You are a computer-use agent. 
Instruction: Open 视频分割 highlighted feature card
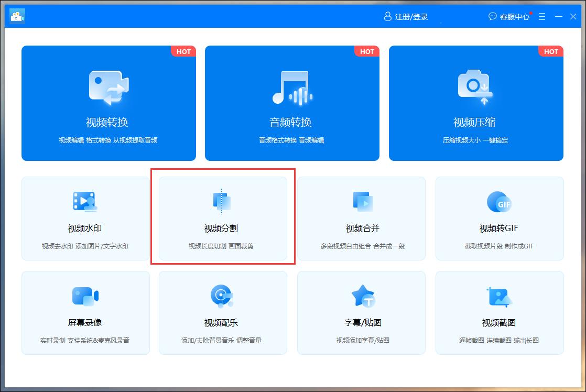coord(222,218)
